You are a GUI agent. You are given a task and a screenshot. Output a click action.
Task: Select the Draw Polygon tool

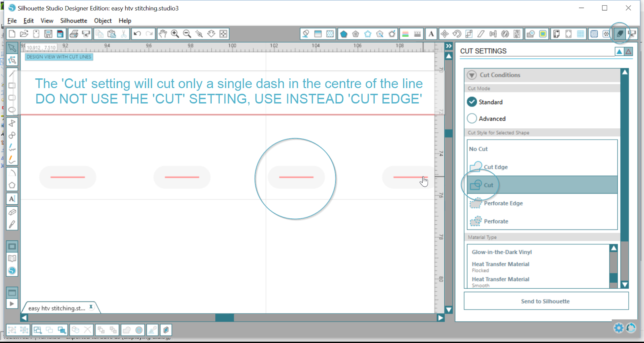coord(12,185)
